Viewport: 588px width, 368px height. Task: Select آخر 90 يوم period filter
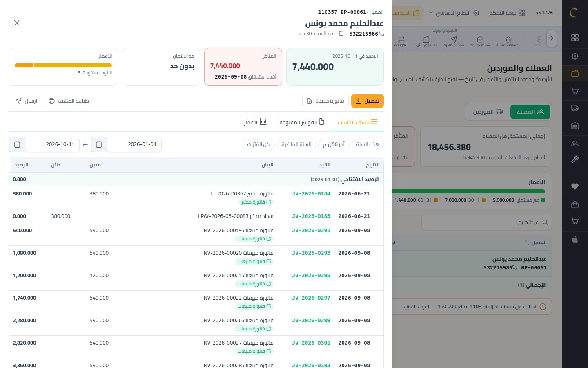334,144
